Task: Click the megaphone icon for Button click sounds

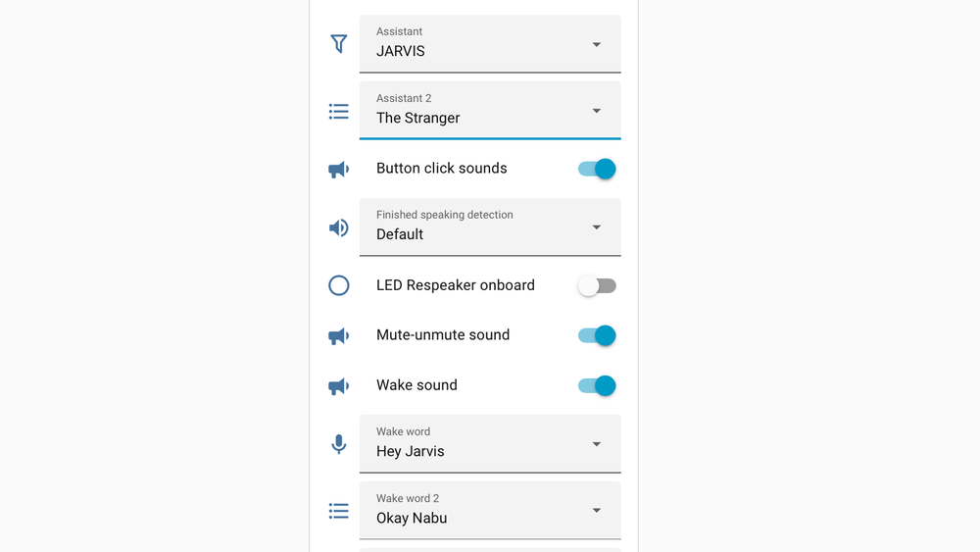Action: click(x=339, y=170)
